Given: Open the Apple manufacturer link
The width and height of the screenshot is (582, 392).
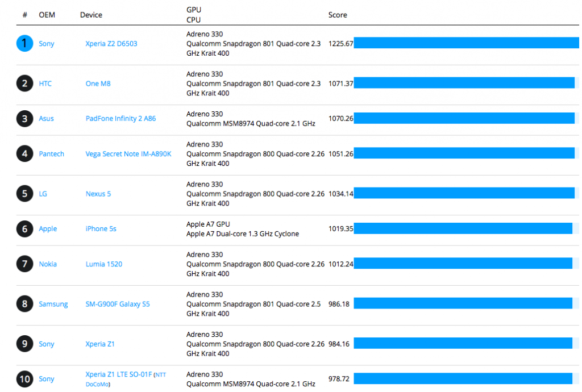Looking at the screenshot, I should 48,229.
